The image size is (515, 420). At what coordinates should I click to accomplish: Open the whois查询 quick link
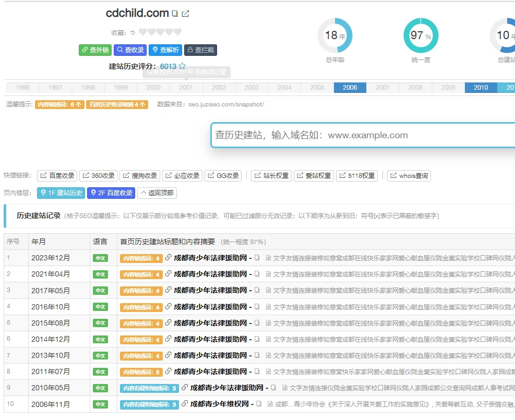[x=409, y=176]
